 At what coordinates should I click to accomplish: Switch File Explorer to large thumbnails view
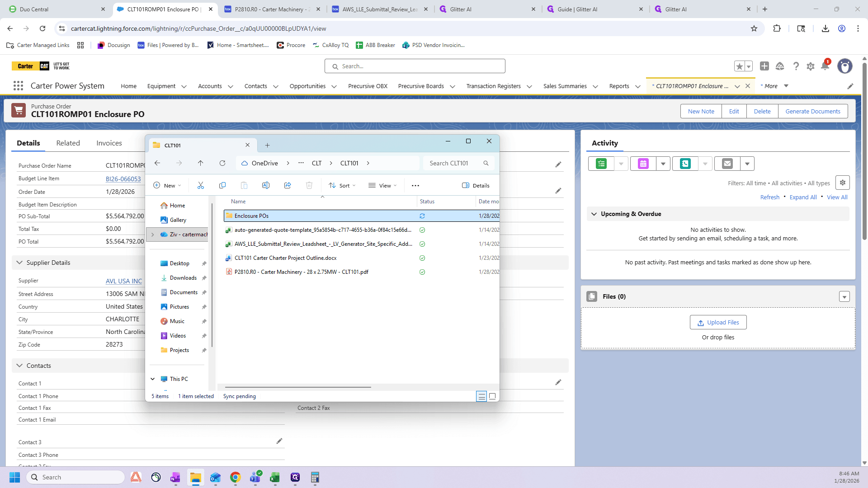click(493, 396)
